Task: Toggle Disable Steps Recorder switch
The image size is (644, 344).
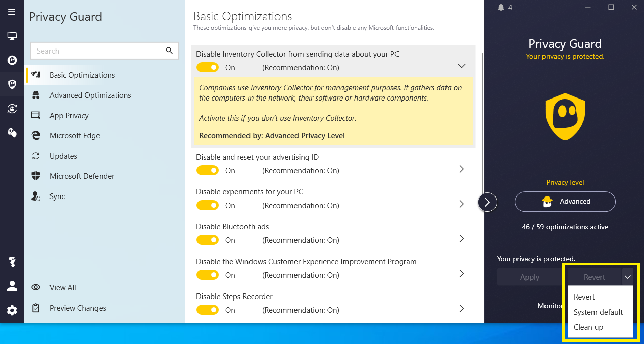Action: coord(208,310)
